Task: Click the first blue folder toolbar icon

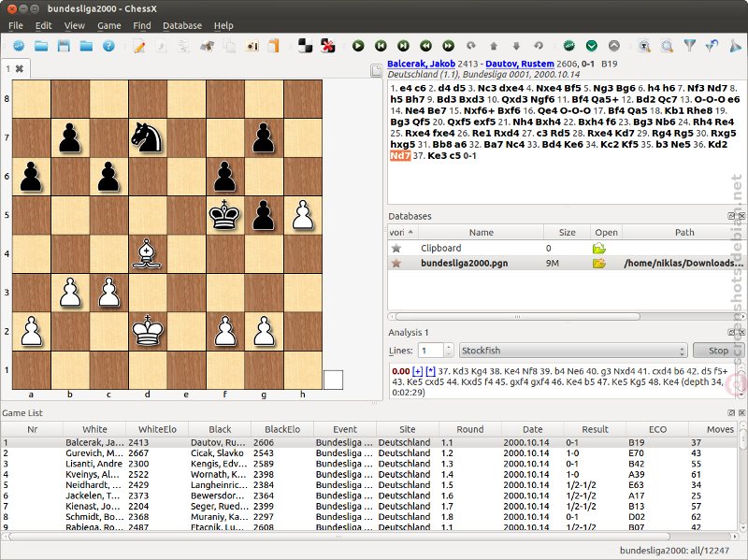Action: pyautogui.click(x=41, y=46)
